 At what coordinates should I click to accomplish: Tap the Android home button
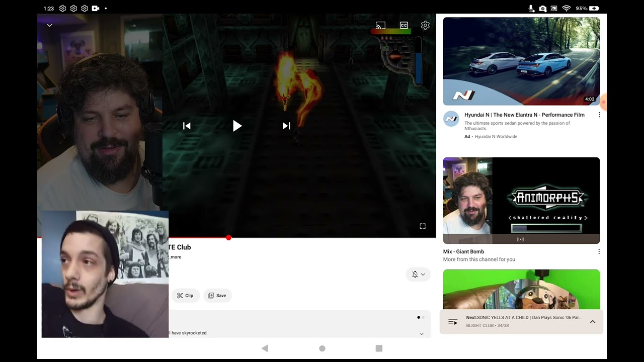[x=322, y=348]
